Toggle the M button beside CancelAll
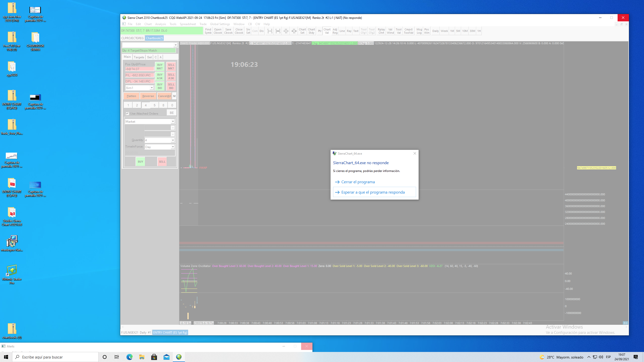This screenshot has width=644, height=362. 174,96
